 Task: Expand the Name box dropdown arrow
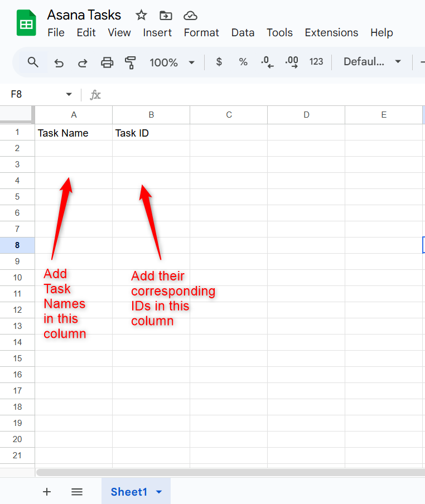tap(69, 95)
